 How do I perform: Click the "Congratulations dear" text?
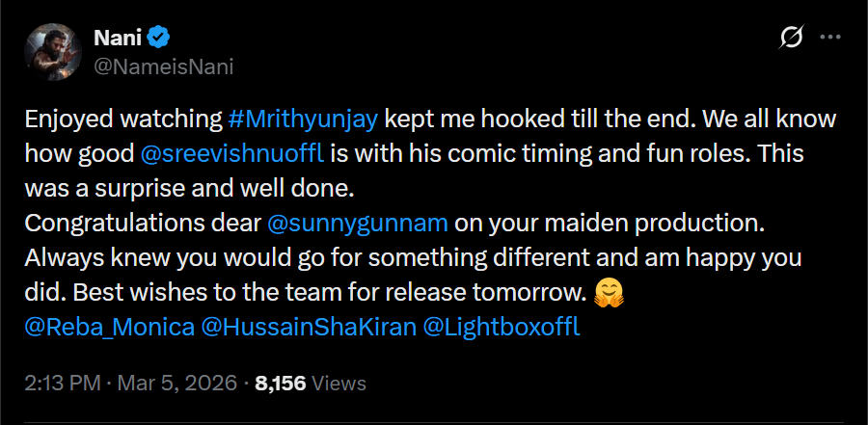(x=141, y=224)
